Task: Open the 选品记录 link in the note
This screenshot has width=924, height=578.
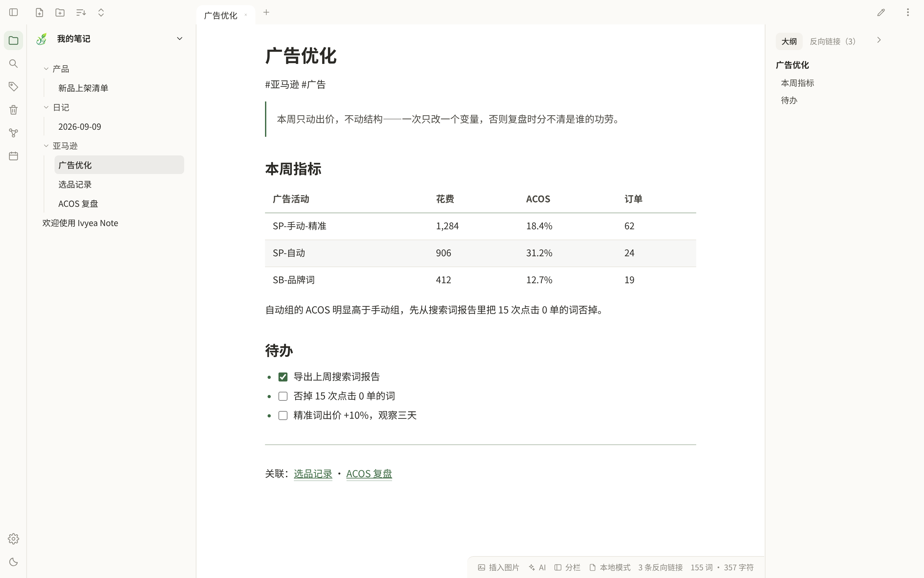Action: point(313,474)
